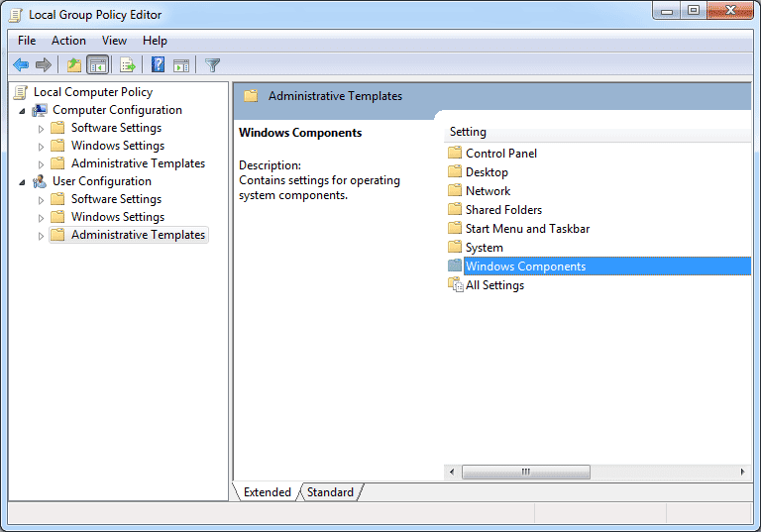Screen dimensions: 761x532
Task: Select All Settings text in list
Action: pyautogui.click(x=494, y=285)
